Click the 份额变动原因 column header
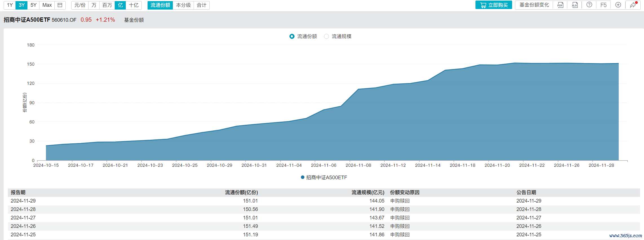Screen dimensions: 644x240 (405, 192)
